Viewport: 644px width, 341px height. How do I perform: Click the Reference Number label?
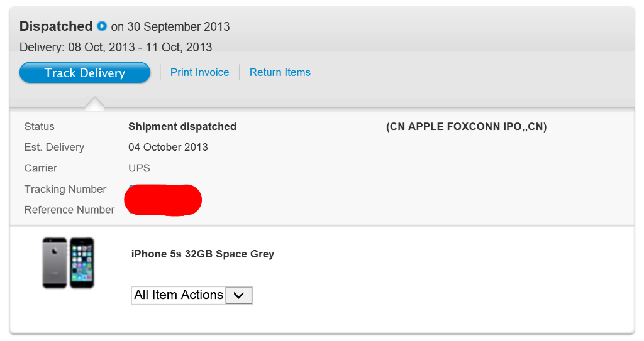pyautogui.click(x=69, y=210)
